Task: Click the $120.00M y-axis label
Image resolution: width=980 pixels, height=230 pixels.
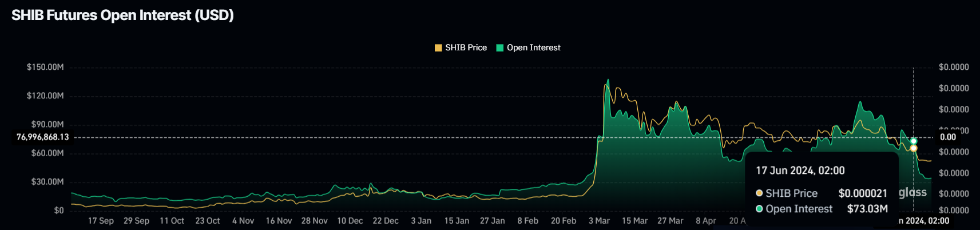Action: point(45,96)
